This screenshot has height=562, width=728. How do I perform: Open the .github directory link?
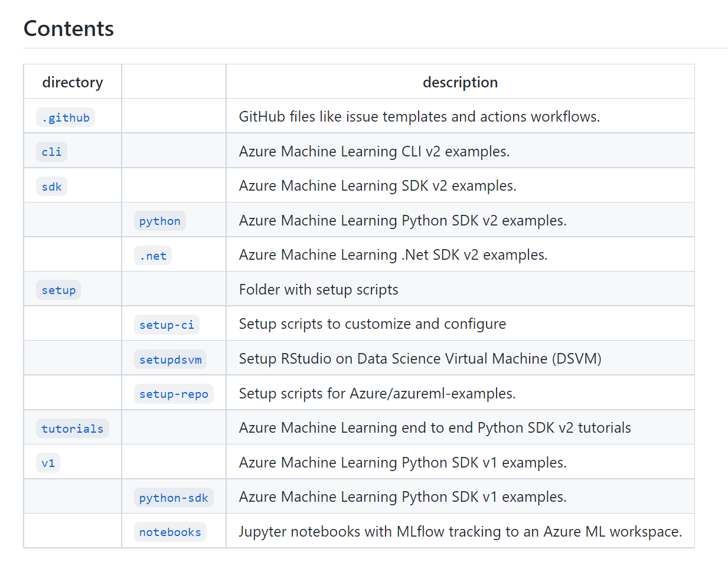tap(66, 117)
